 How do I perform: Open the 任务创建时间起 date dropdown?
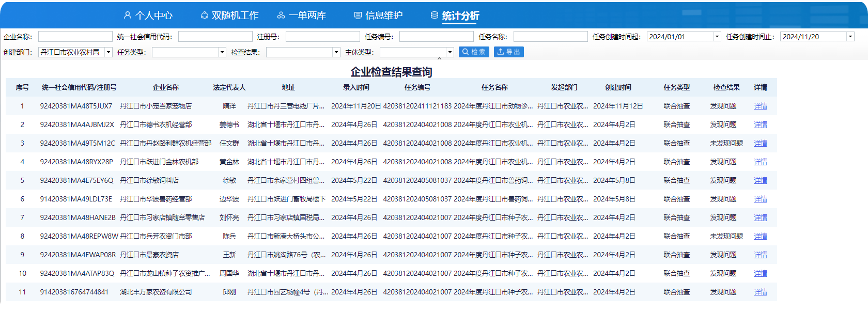[x=717, y=37]
